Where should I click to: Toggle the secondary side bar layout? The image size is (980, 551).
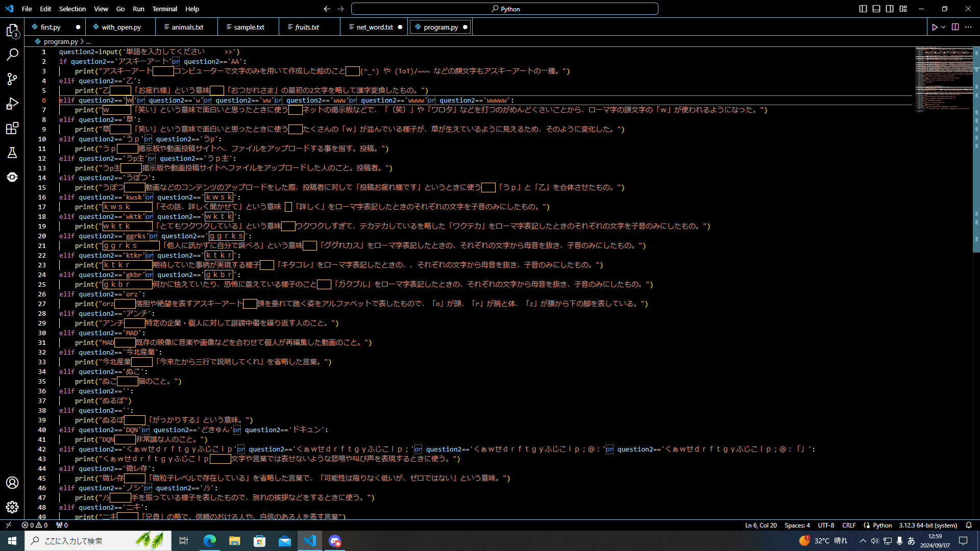pos(890,9)
